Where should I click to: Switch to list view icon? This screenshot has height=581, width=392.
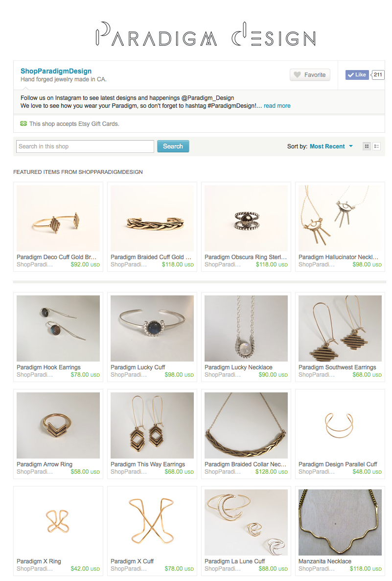point(376,146)
